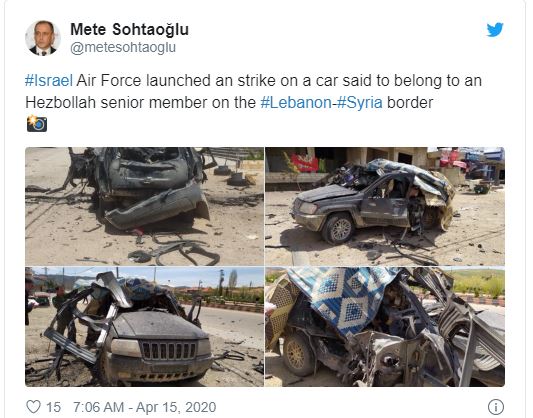Click the tweet text about Hezbollah senior member
The width and height of the screenshot is (533, 418).
253,92
